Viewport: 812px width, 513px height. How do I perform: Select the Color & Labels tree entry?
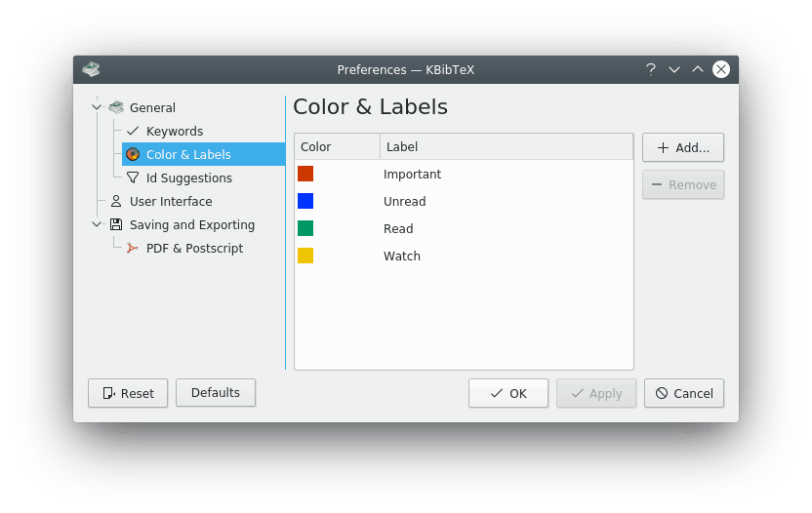pyautogui.click(x=204, y=154)
